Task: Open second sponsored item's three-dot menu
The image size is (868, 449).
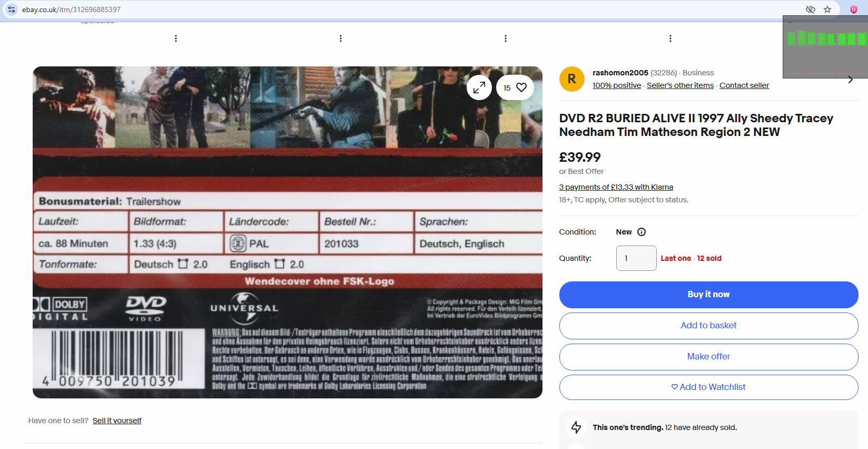Action: tap(341, 38)
